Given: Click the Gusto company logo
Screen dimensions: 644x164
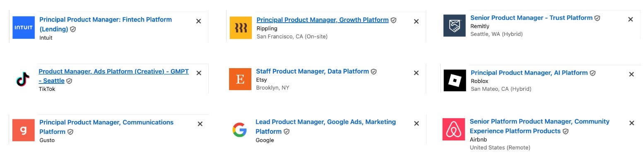Looking at the screenshot, I should click(24, 130).
